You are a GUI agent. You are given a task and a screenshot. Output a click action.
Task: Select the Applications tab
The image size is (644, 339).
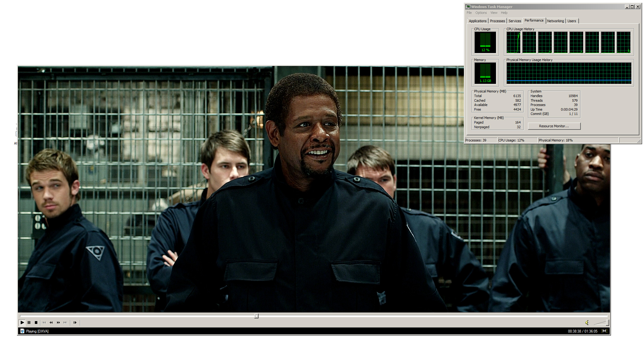click(x=477, y=21)
